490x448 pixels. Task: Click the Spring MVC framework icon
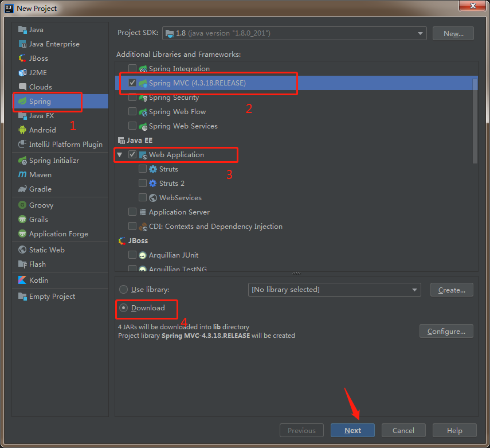click(x=143, y=83)
